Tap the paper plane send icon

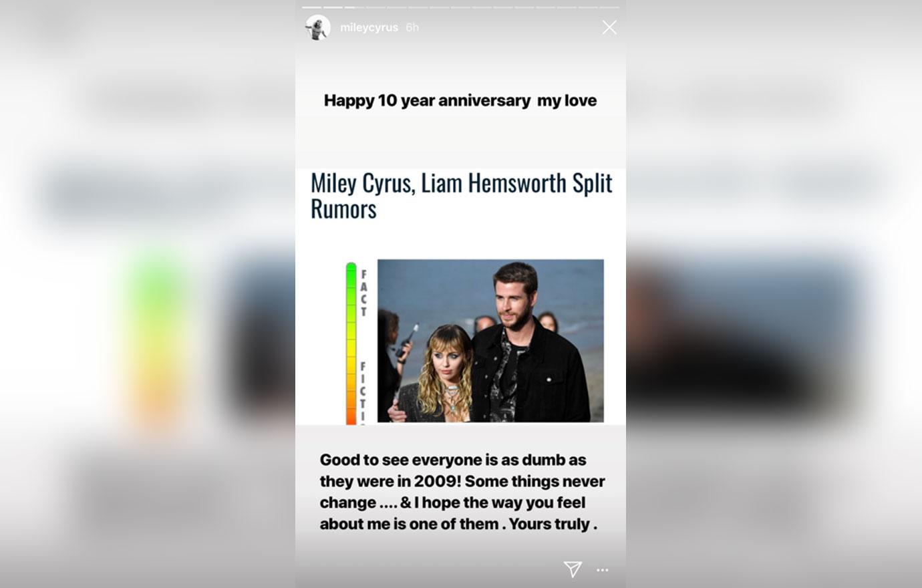(573, 569)
